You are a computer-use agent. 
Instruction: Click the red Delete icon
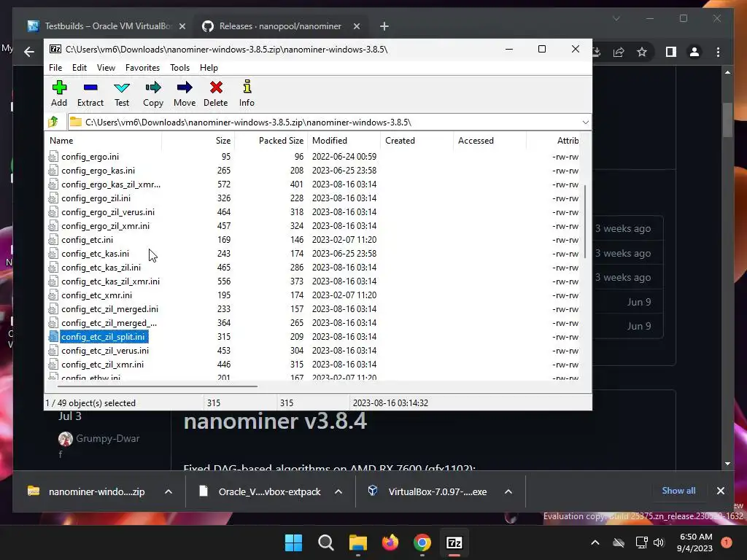coord(216,93)
